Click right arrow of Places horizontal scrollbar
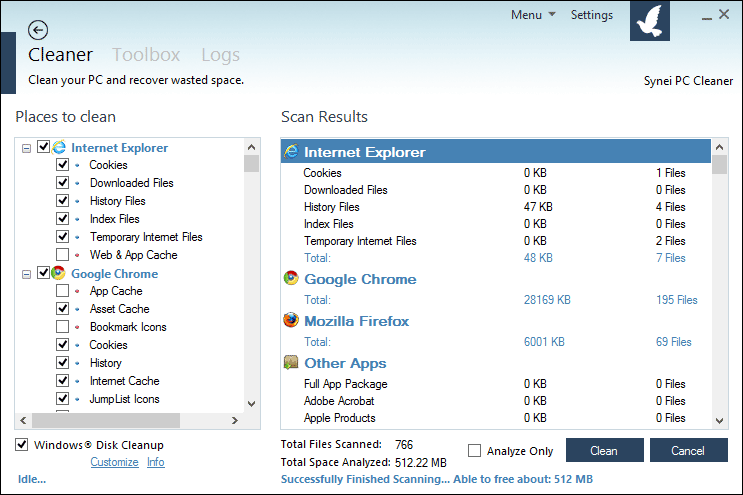 (x=235, y=420)
